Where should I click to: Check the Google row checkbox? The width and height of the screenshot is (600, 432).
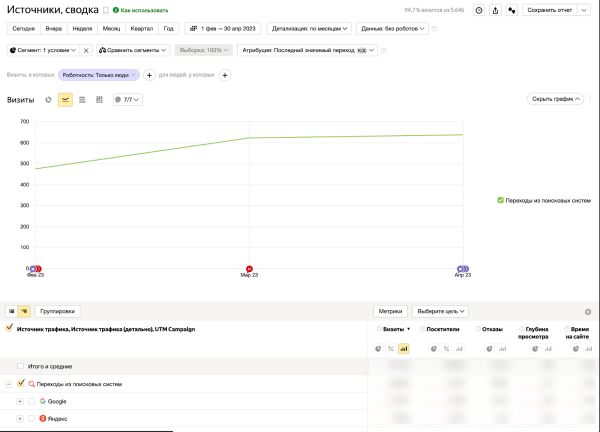31,401
